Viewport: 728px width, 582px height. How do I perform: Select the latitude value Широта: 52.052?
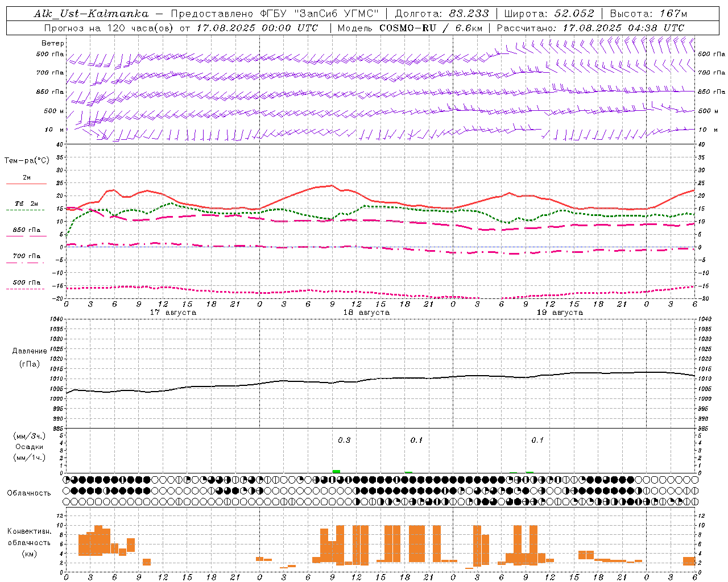[549, 14]
